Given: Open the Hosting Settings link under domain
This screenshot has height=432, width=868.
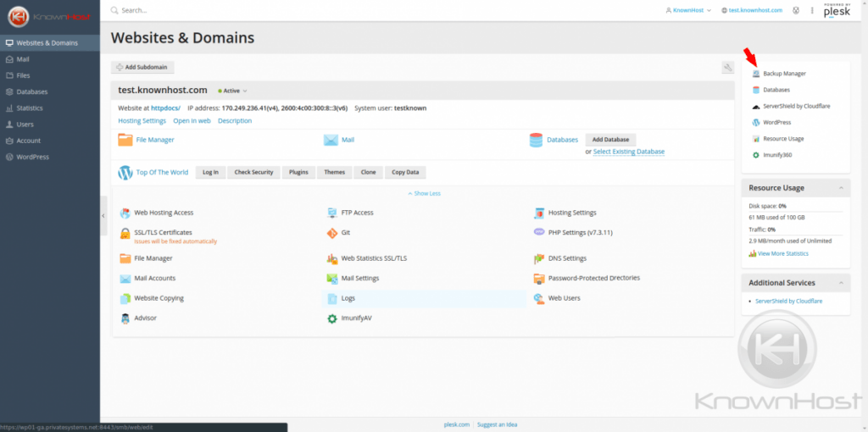Looking at the screenshot, I should 142,120.
